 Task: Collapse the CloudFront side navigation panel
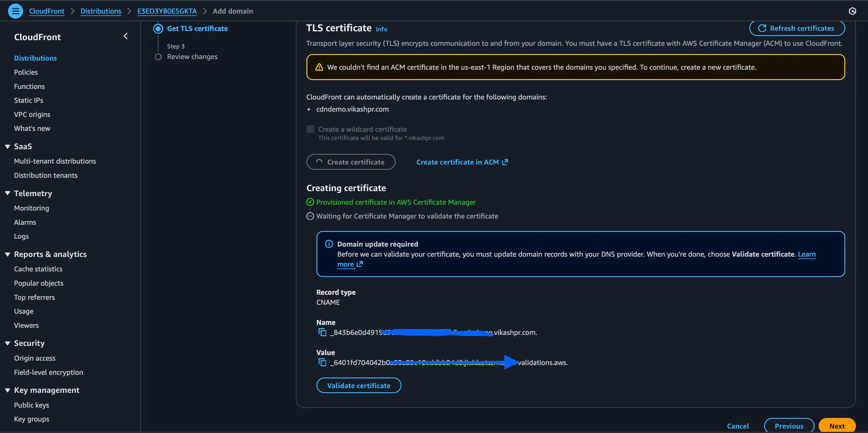pyautogui.click(x=125, y=36)
